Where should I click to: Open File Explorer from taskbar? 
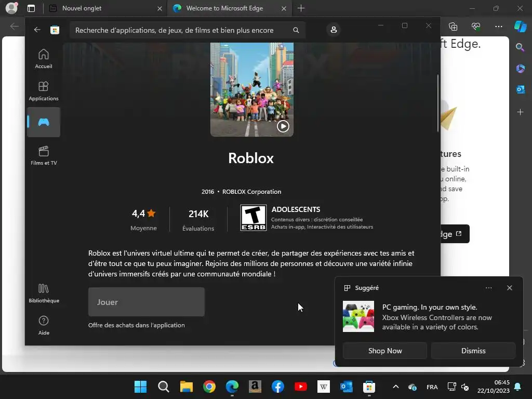click(x=187, y=387)
